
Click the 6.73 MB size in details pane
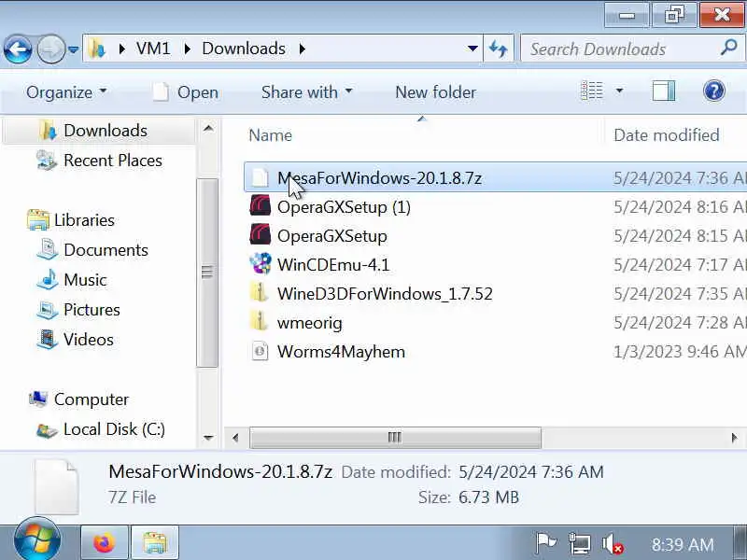click(x=488, y=497)
